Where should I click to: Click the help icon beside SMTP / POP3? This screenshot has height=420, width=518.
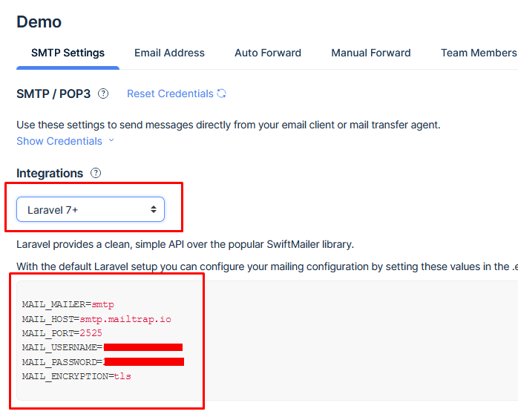[103, 94]
